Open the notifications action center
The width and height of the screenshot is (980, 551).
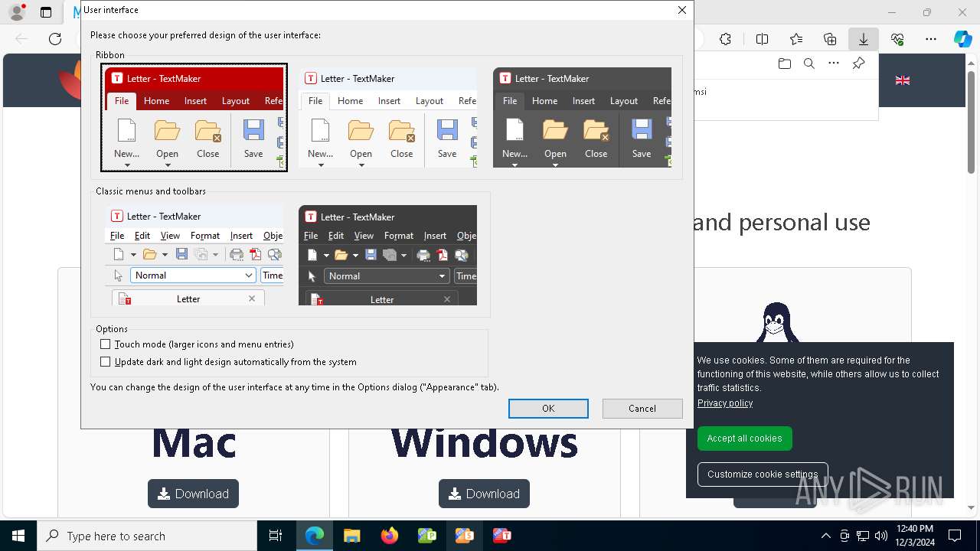pos(955,536)
